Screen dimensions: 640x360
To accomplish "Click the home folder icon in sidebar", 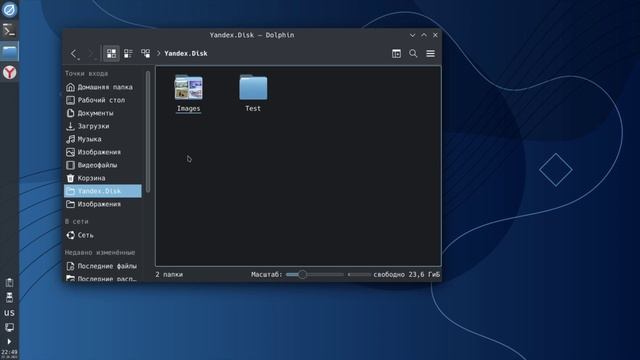I will click(70, 87).
